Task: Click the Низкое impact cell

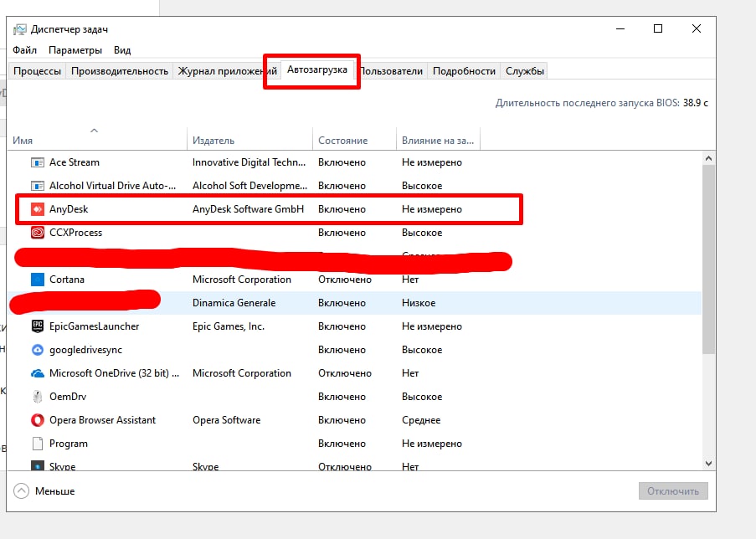Action: point(419,303)
